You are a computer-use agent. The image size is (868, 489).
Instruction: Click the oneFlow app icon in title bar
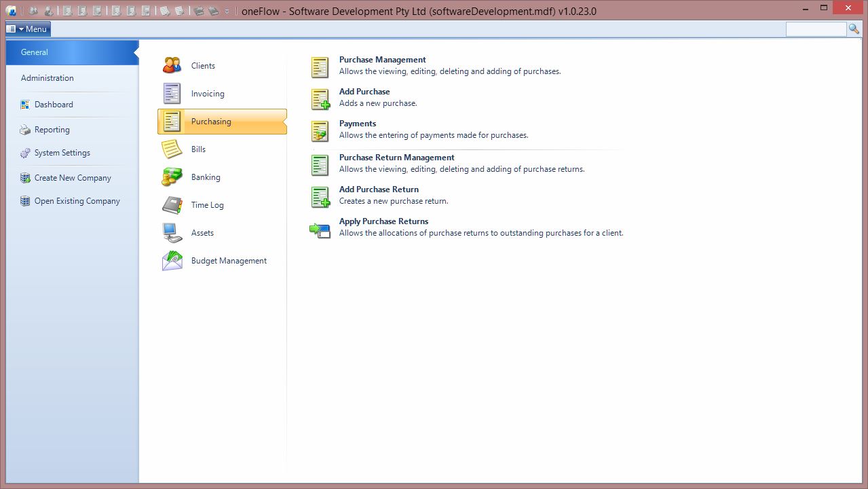pyautogui.click(x=11, y=11)
